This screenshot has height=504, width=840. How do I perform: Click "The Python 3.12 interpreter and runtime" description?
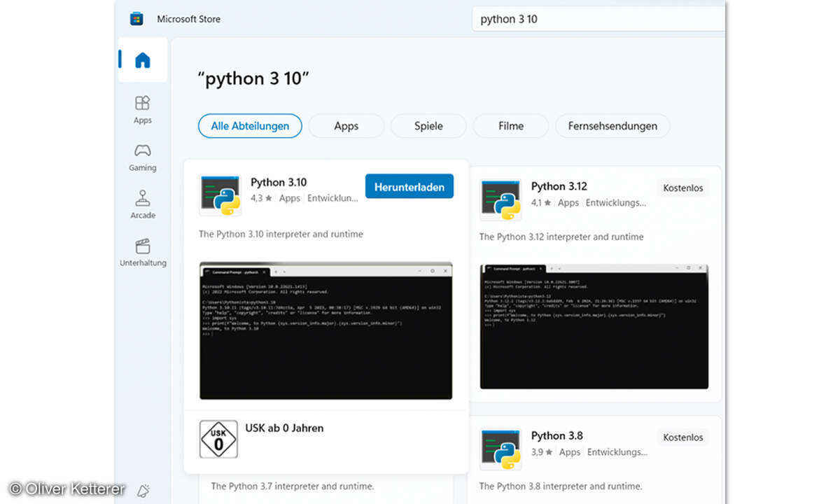(561, 237)
